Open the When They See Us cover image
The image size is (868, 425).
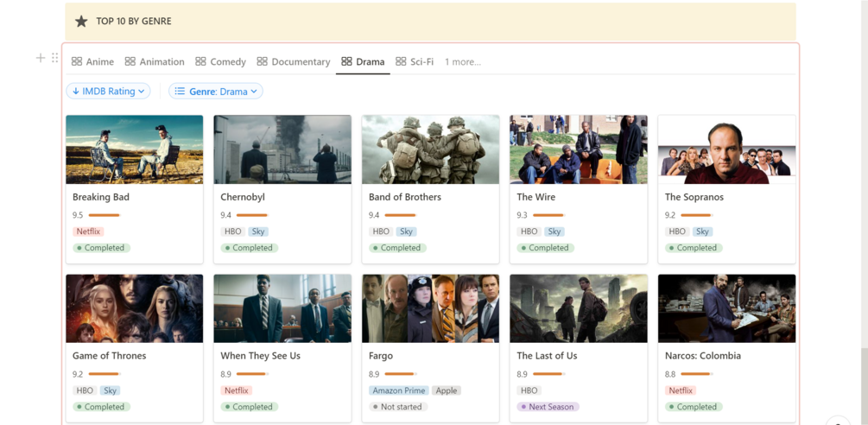click(282, 308)
